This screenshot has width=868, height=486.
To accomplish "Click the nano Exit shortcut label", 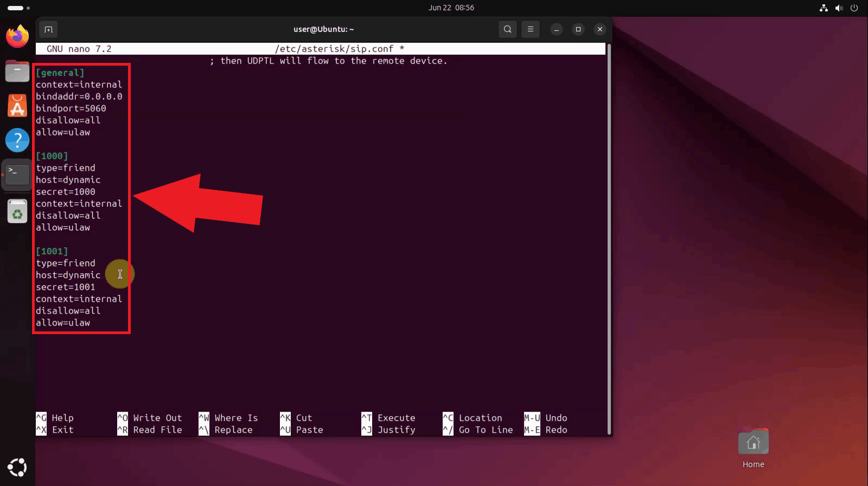I will (x=62, y=430).
